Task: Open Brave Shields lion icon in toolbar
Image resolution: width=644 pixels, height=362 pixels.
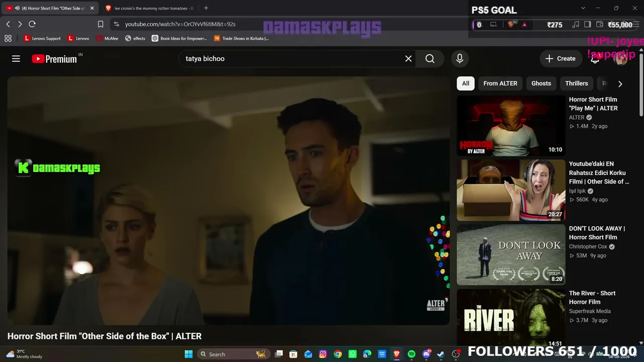Action: [511, 24]
